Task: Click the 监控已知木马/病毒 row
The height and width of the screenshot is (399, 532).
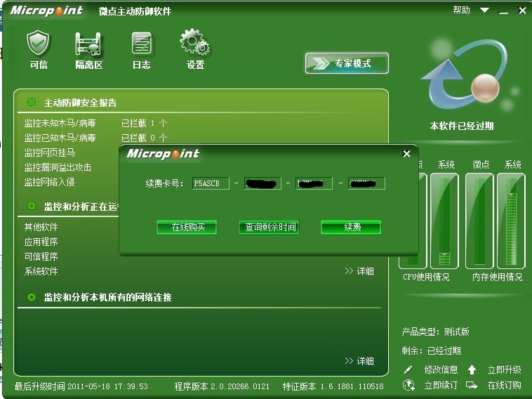Action: pyautogui.click(x=60, y=138)
